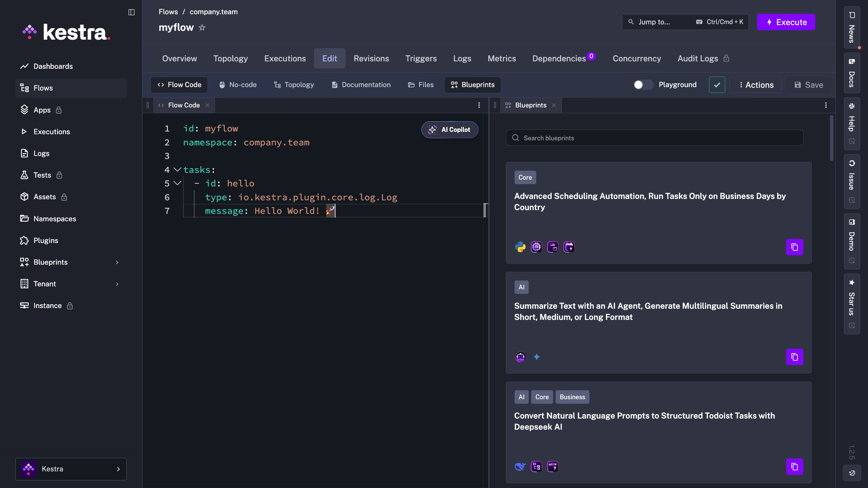The width and height of the screenshot is (868, 488).
Task: Click the theme switch icon at bottom right
Action: point(852,473)
